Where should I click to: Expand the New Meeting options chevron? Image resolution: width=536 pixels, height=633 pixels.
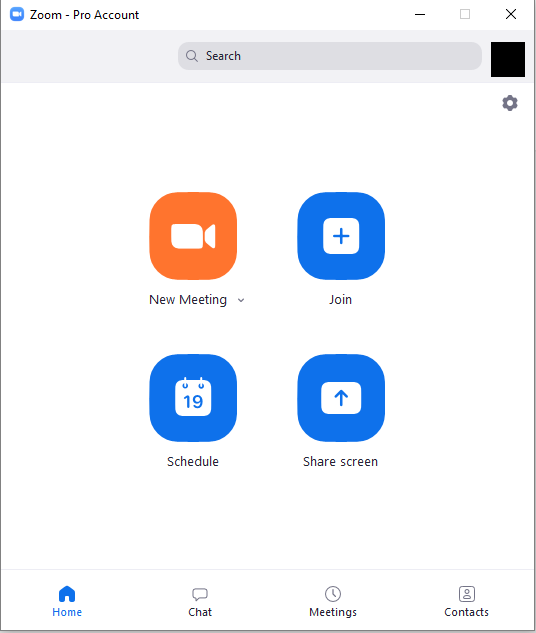[241, 300]
